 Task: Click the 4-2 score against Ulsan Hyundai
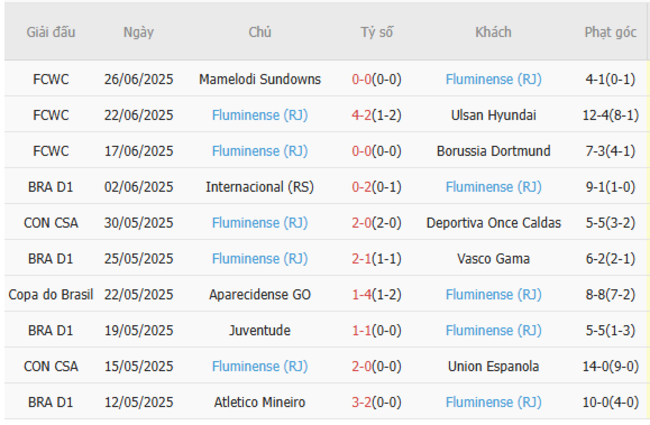point(363,115)
